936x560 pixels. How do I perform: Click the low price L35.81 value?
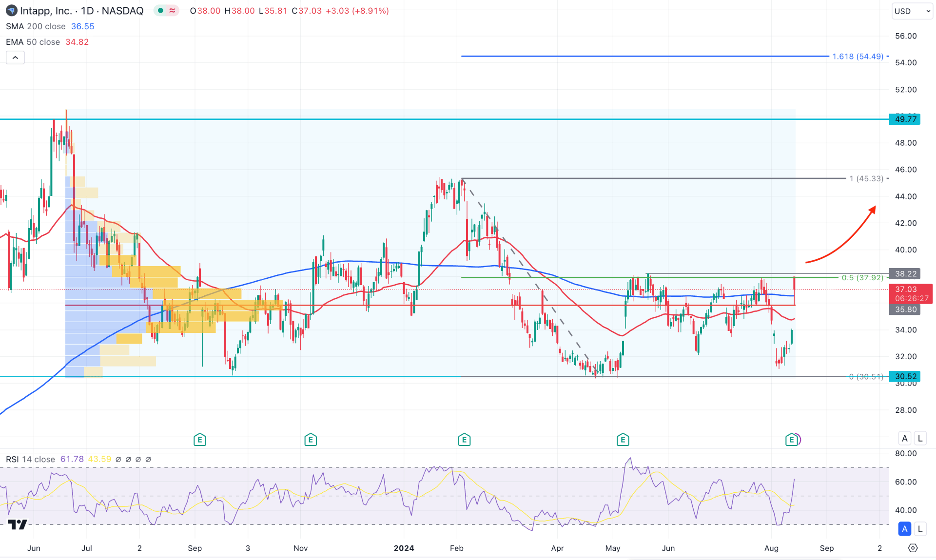pos(273,11)
